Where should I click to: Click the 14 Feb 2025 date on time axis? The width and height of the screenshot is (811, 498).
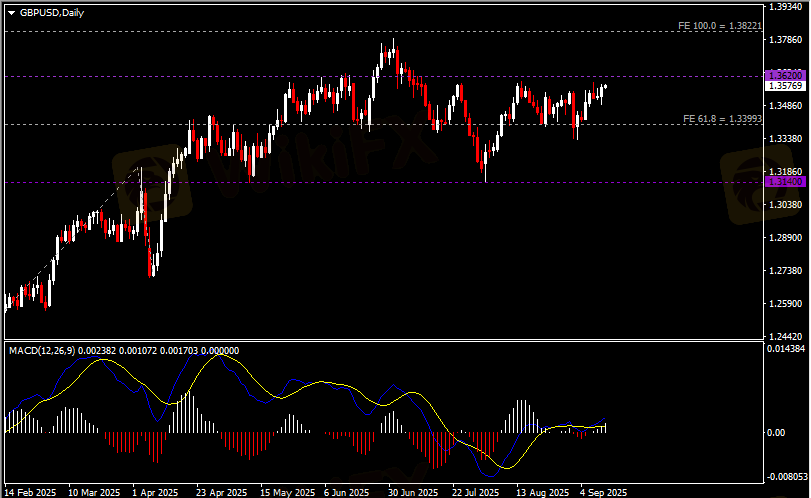coord(31,492)
